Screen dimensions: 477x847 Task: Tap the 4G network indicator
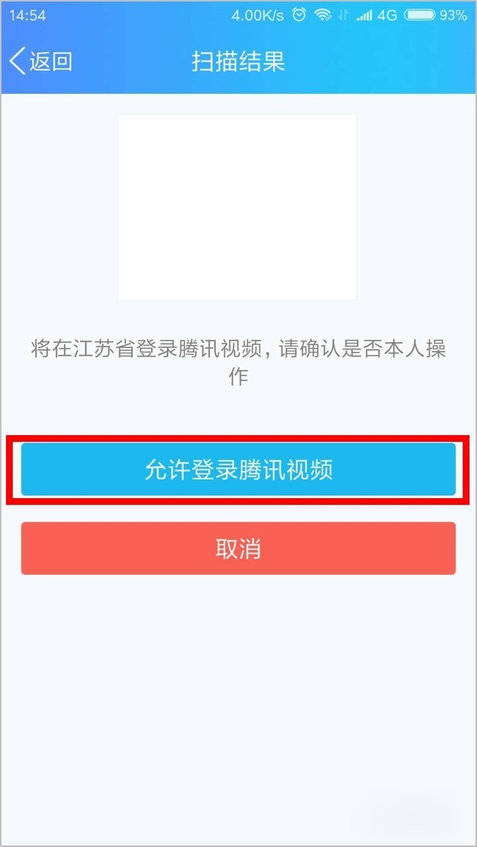pyautogui.click(x=387, y=15)
